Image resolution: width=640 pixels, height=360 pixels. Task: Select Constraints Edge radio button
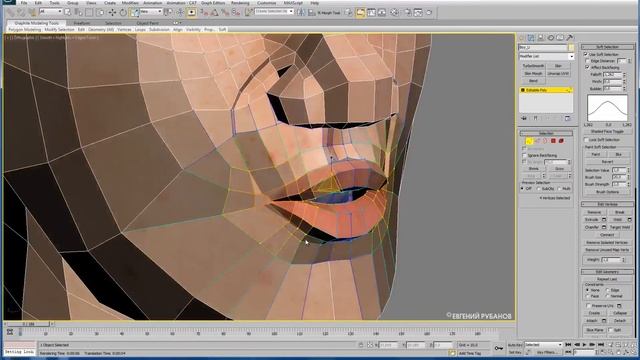pos(607,290)
